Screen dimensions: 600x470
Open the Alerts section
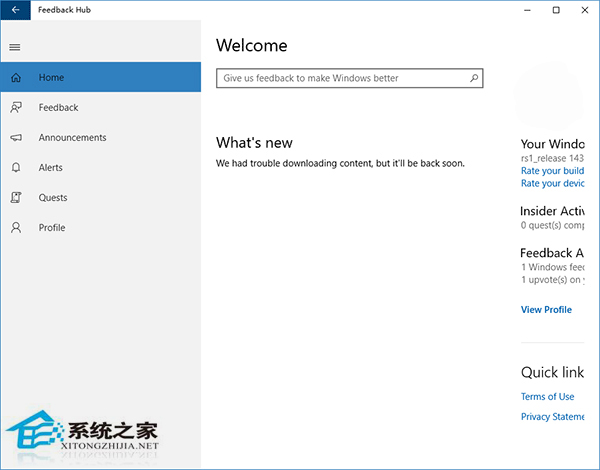tap(101, 167)
